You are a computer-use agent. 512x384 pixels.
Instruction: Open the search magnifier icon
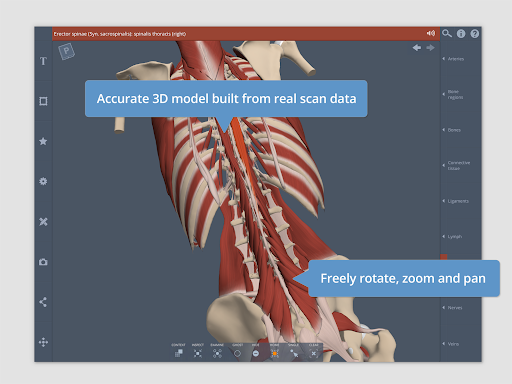pyautogui.click(x=447, y=33)
